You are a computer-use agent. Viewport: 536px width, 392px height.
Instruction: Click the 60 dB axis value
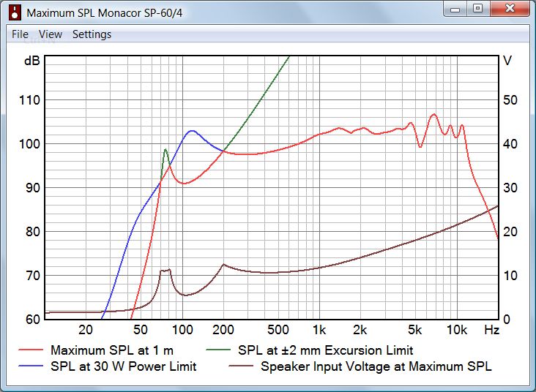pos(33,320)
